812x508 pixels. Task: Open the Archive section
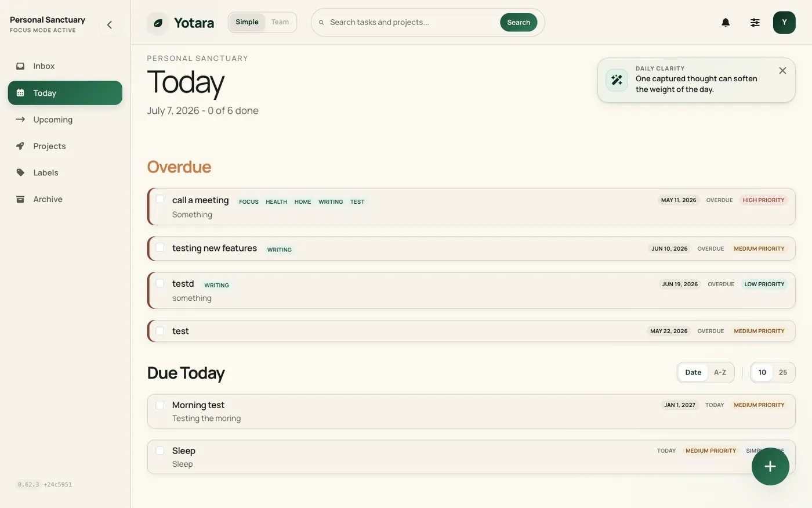click(x=65, y=199)
